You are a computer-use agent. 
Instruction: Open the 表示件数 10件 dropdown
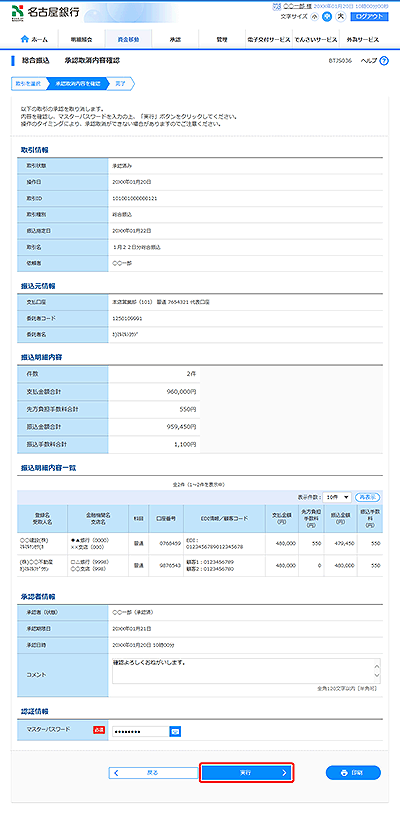click(337, 497)
